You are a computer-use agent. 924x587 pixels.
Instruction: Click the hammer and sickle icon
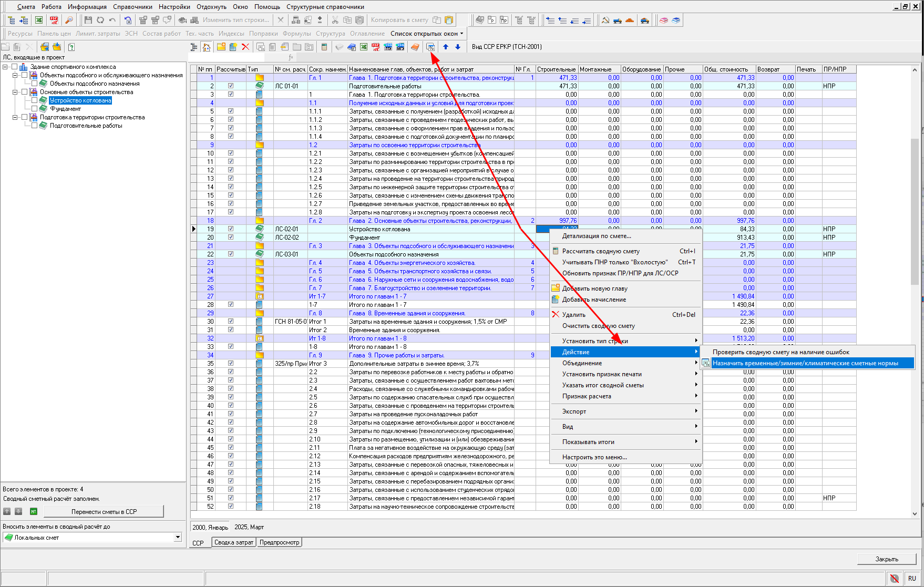point(605,20)
